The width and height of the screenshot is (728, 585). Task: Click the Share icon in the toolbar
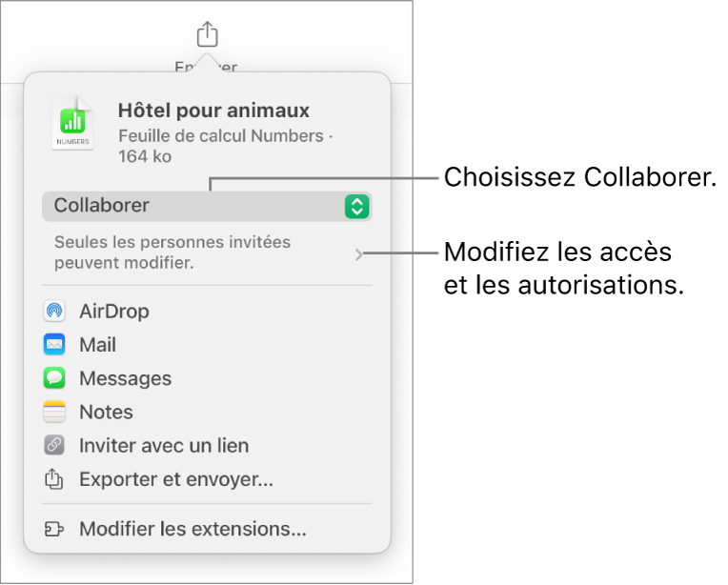coord(207,35)
